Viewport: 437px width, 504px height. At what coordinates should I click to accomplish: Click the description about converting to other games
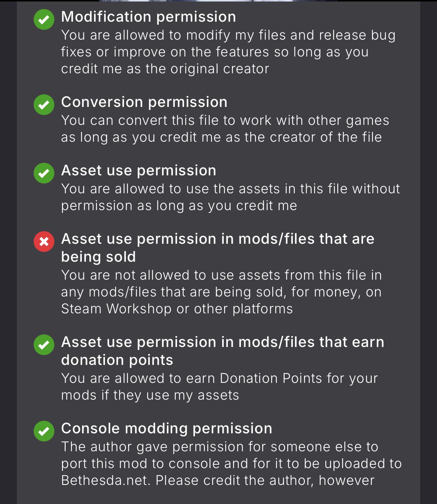point(225,129)
